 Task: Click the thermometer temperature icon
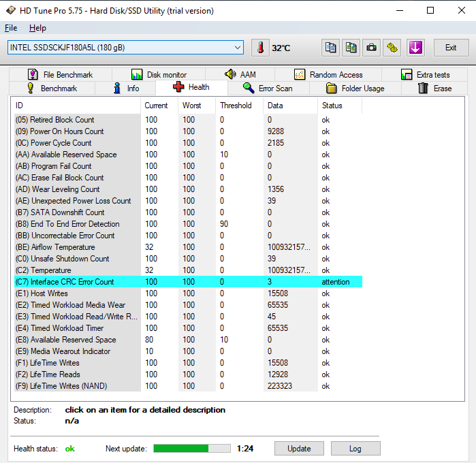click(260, 48)
